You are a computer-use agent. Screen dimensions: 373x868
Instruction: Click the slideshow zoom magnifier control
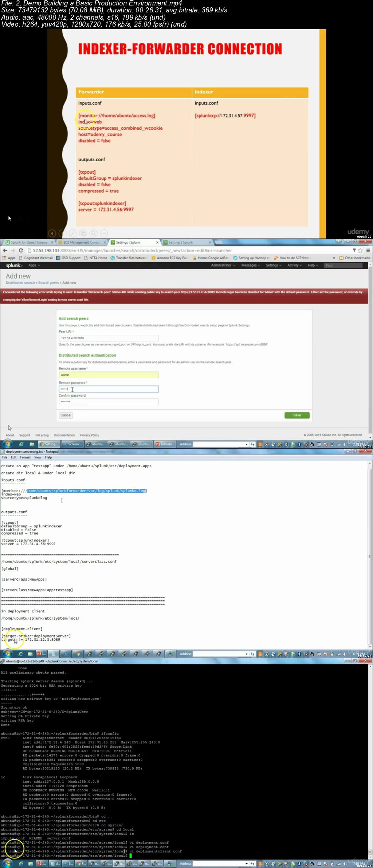tap(94, 233)
